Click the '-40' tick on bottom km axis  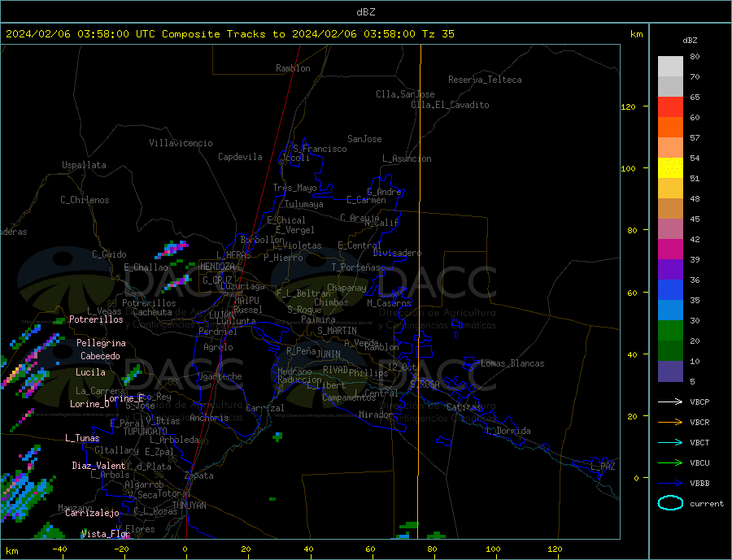click(x=59, y=549)
